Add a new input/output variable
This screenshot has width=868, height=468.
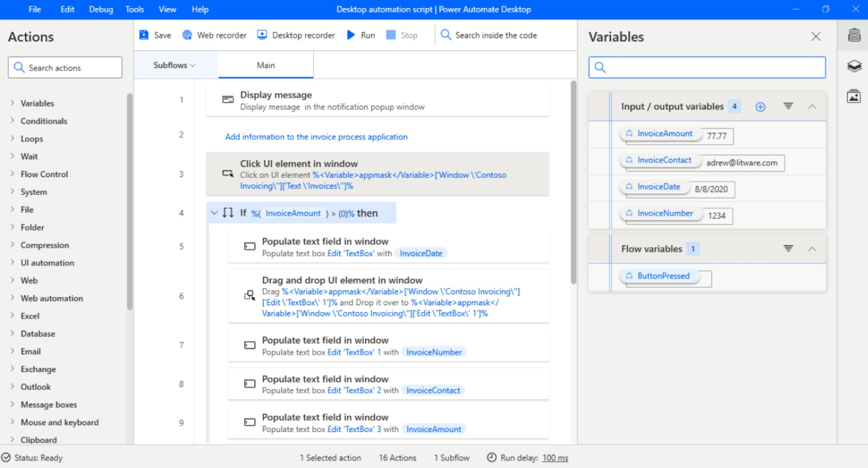tap(760, 106)
